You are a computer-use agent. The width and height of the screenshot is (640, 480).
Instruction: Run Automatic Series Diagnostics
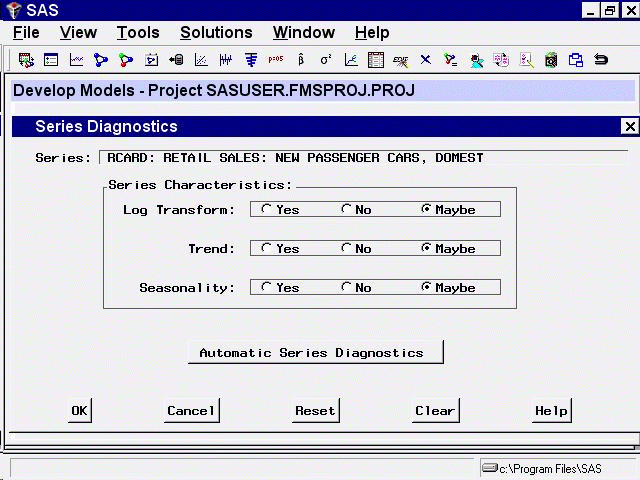pyautogui.click(x=316, y=352)
